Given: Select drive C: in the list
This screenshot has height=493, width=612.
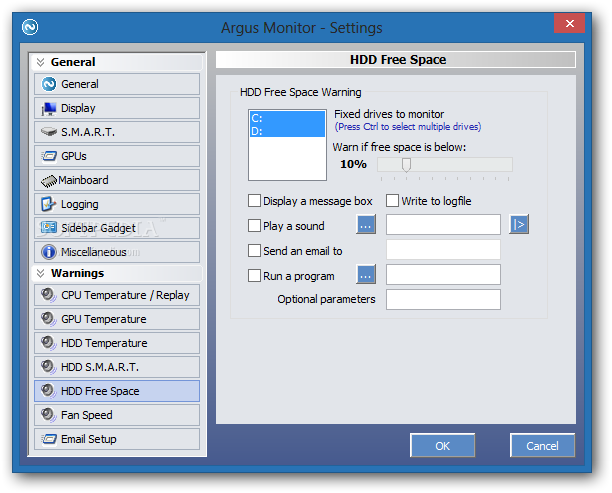Looking at the screenshot, I should 287,117.
